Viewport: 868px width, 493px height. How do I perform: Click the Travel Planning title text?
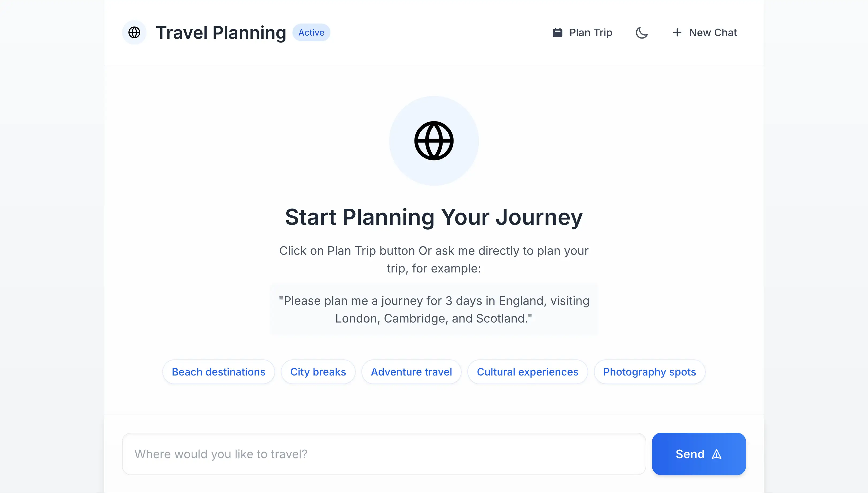pos(221,32)
